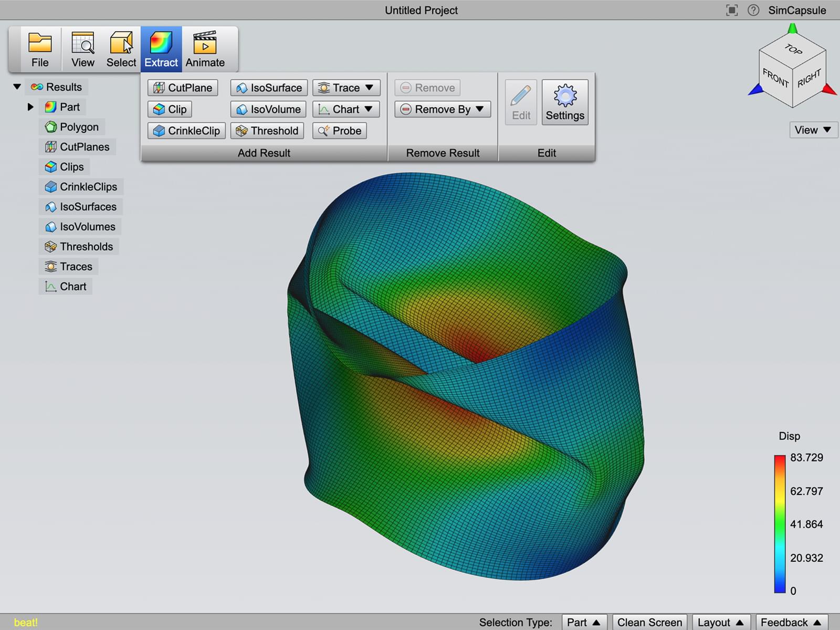This screenshot has height=630, width=840.
Task: Select the Polygon tree item
Action: point(72,127)
